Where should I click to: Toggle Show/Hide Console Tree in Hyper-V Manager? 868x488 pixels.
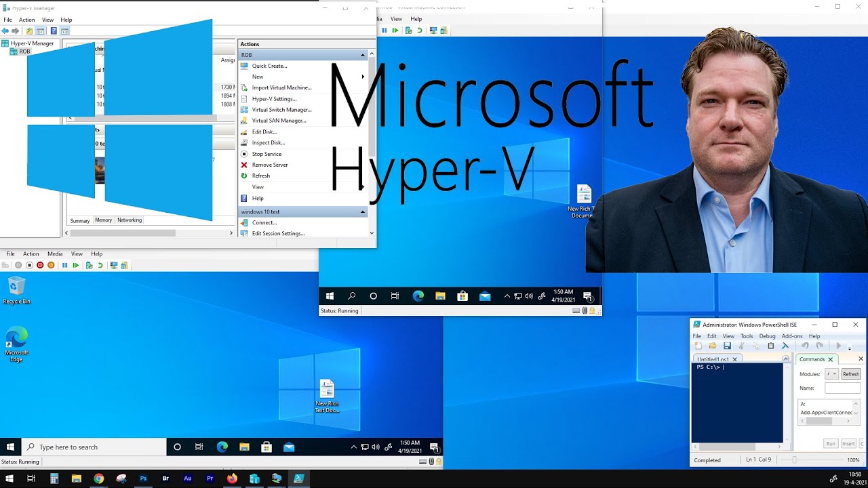coord(40,30)
